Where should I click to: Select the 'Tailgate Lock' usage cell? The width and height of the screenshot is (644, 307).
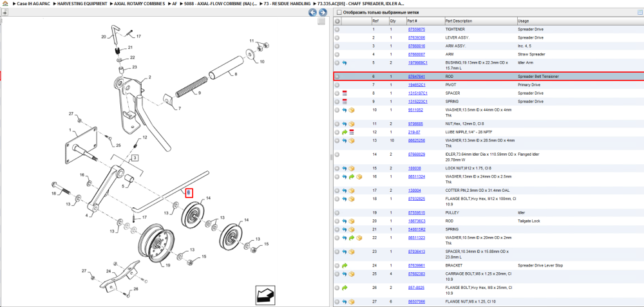530,221
